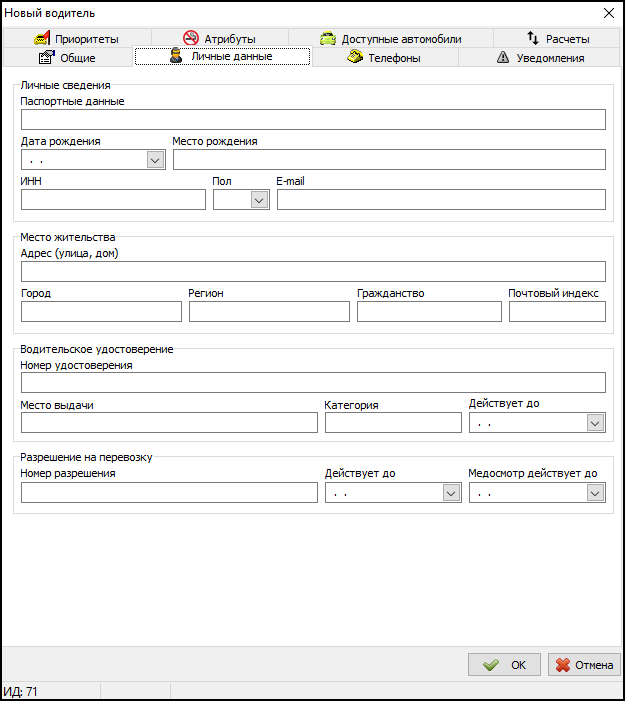This screenshot has height=701, width=625.
Task: Open the Доступные автомобили tab
Action: pyautogui.click(x=391, y=39)
